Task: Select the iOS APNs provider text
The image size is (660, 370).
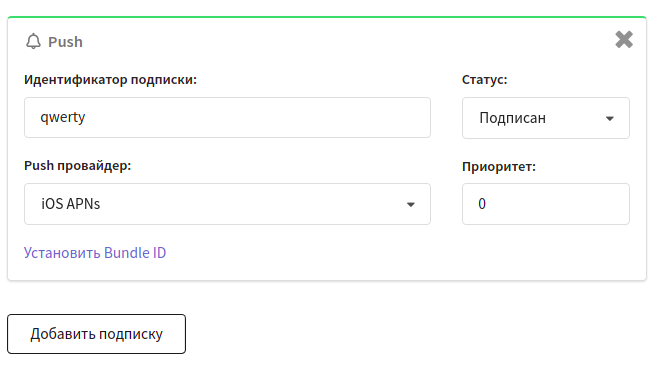Action: click(x=71, y=204)
